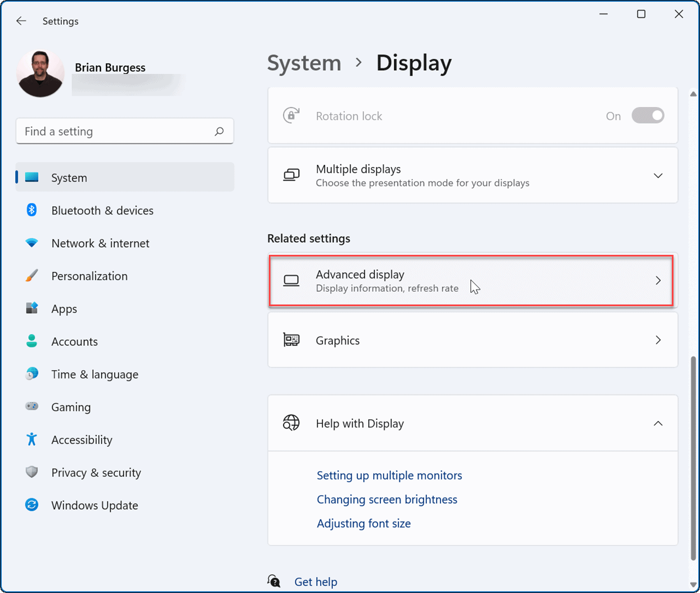700x593 pixels.
Task: Open Adjusting font size link
Action: click(x=364, y=523)
